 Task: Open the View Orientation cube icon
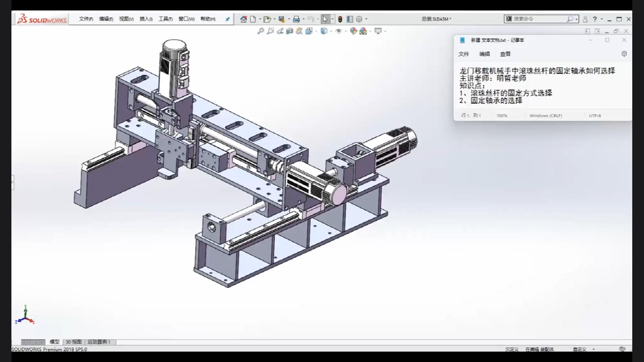tap(309, 31)
